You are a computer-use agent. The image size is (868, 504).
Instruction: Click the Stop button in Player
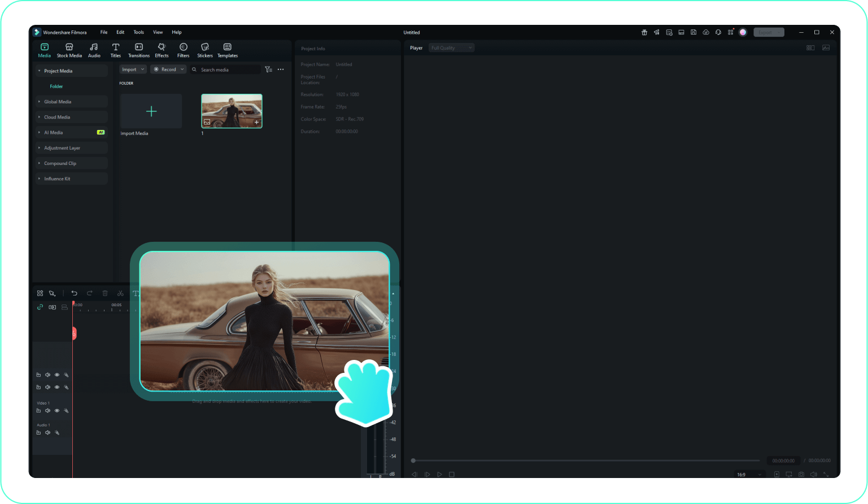[452, 475]
